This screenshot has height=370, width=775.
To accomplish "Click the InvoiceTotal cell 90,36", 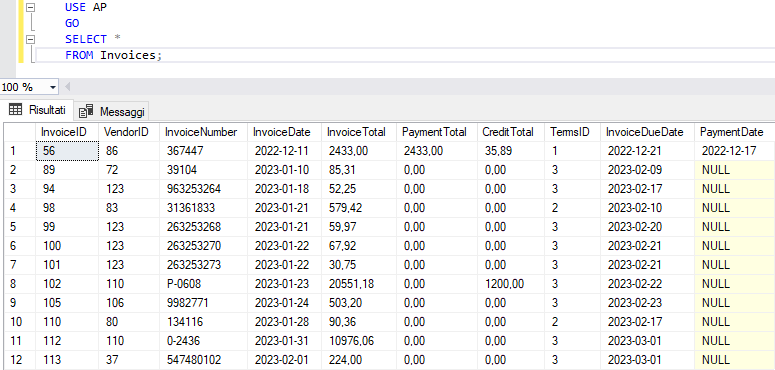I will 359,322.
